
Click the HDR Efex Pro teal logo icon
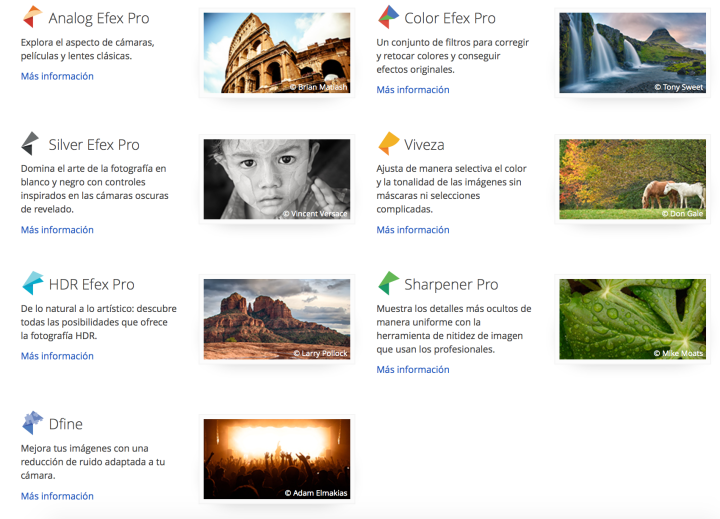tap(33, 283)
